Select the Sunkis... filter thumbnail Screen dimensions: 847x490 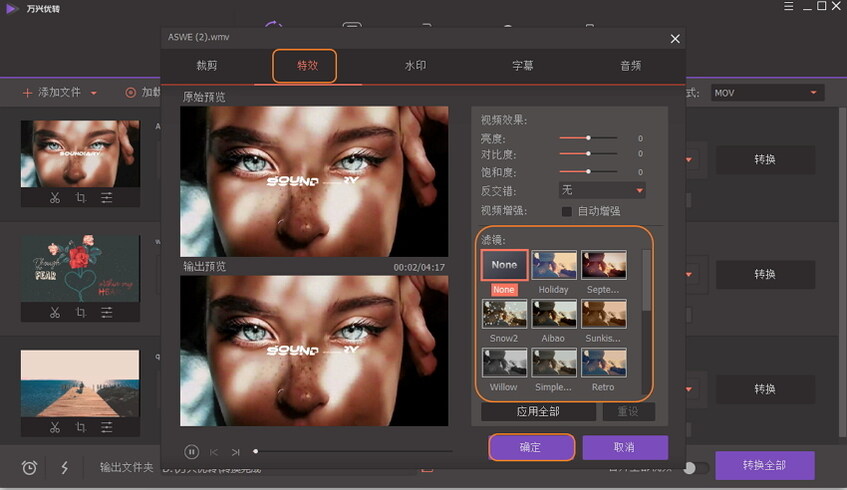click(x=604, y=314)
